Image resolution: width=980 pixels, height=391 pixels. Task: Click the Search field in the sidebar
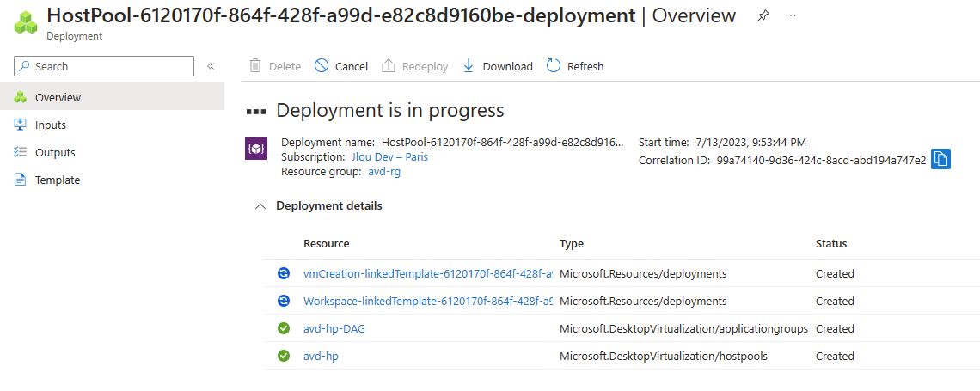pos(104,66)
